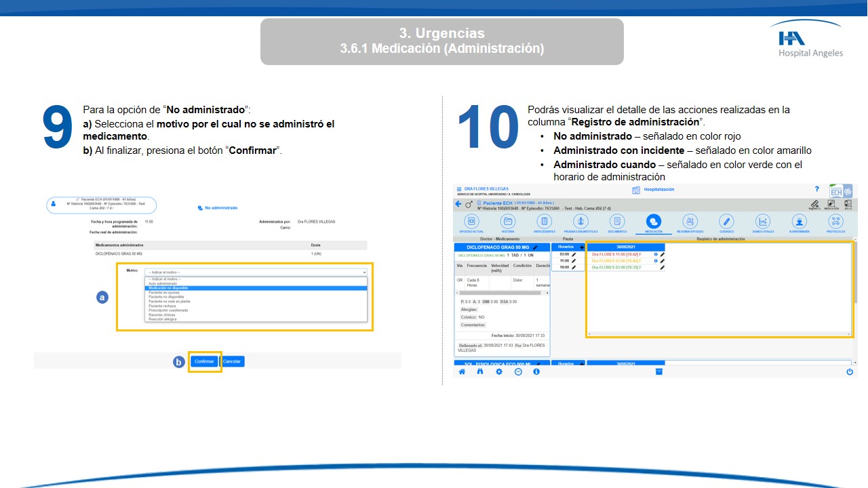Click the home icon in bottom bar
This screenshot has width=868, height=488.
462,371
